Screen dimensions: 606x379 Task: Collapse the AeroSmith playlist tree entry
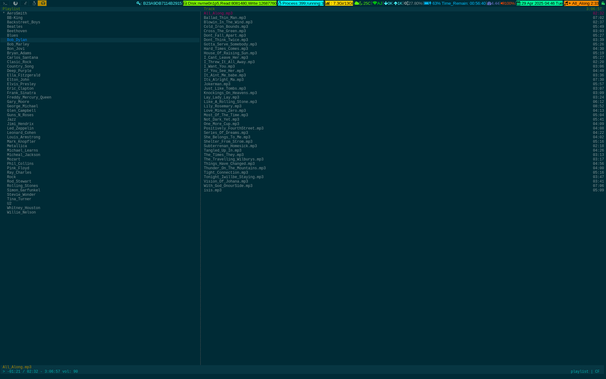tap(4, 13)
